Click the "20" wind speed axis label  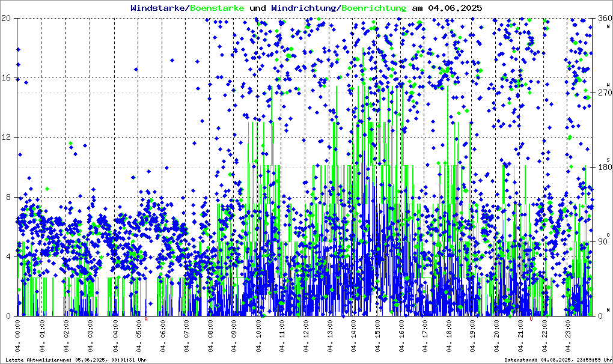click(5, 18)
